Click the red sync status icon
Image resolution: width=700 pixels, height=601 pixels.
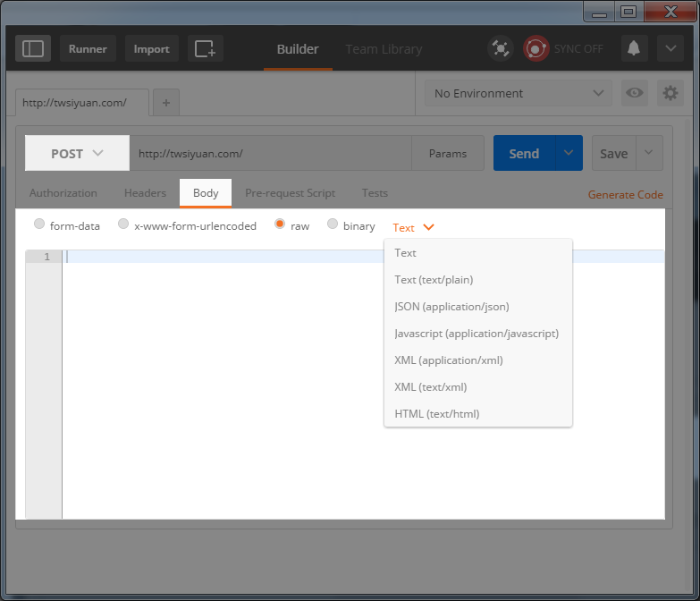[x=536, y=48]
